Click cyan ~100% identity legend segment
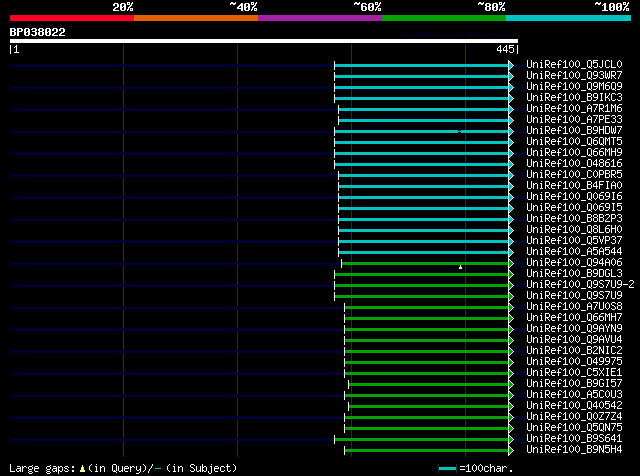Image resolution: width=640 pixels, height=476 pixels. [x=569, y=18]
